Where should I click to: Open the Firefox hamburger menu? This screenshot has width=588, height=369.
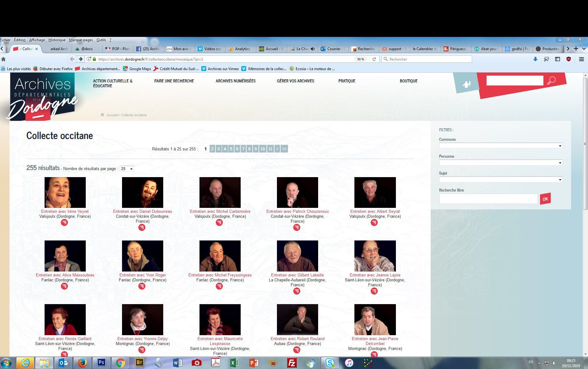[x=581, y=59]
